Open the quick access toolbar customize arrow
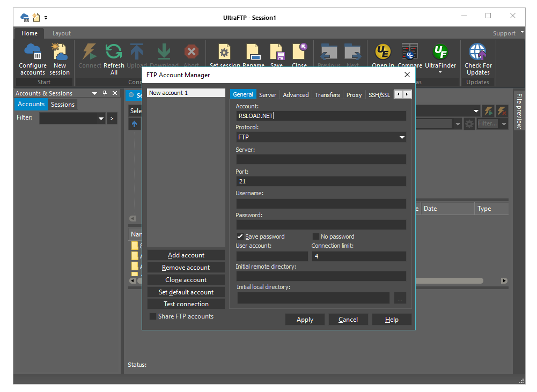Image resolution: width=537 pixels, height=392 pixels. pyautogui.click(x=46, y=18)
